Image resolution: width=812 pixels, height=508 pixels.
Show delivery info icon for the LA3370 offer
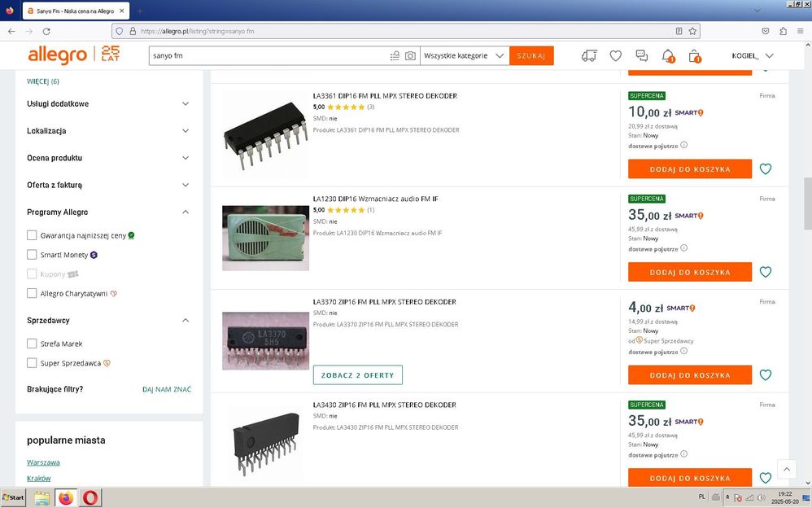[684, 351]
